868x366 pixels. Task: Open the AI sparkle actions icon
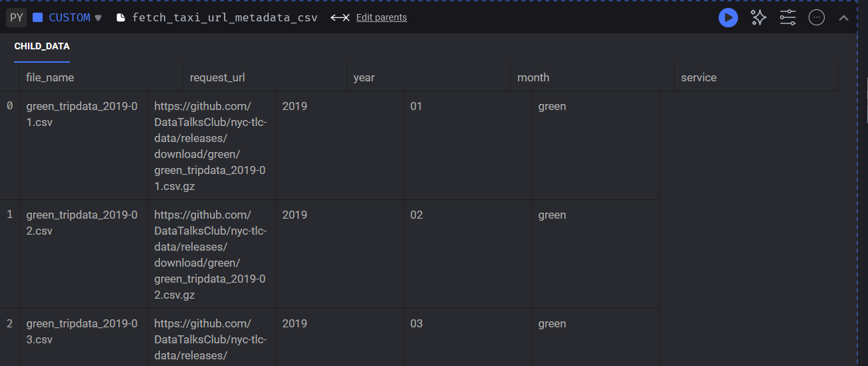pyautogui.click(x=758, y=17)
